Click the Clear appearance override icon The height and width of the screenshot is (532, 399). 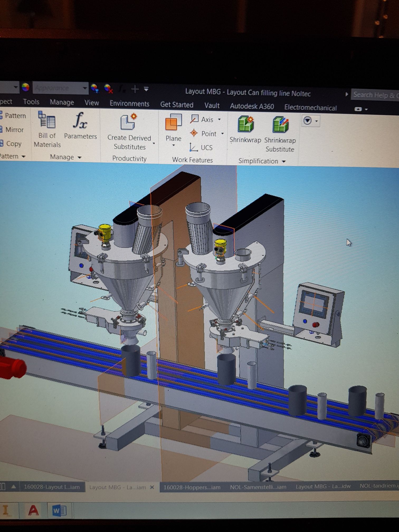[108, 88]
